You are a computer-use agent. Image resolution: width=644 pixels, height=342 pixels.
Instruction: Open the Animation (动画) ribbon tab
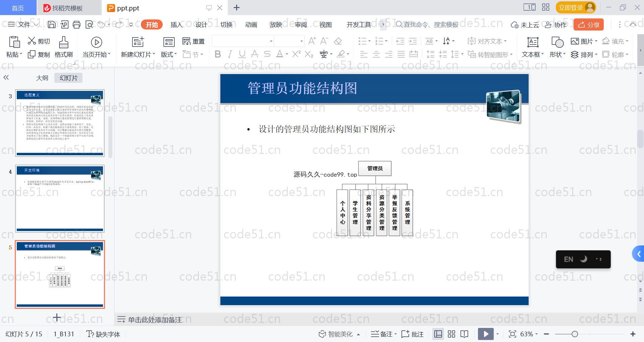(x=251, y=24)
